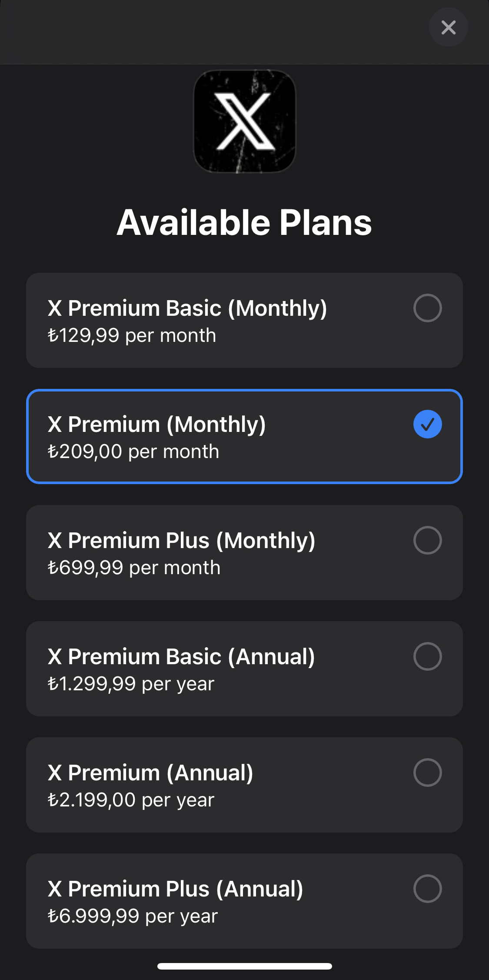Click the ₺129,99 per month price
This screenshot has width=489, height=980.
[x=132, y=336]
